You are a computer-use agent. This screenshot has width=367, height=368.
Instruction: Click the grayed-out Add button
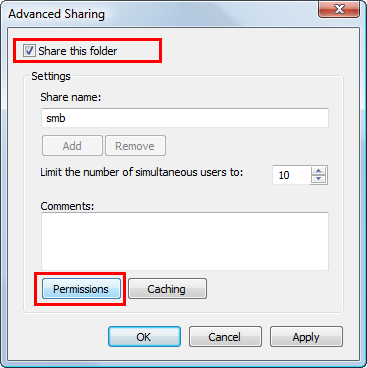click(x=72, y=146)
